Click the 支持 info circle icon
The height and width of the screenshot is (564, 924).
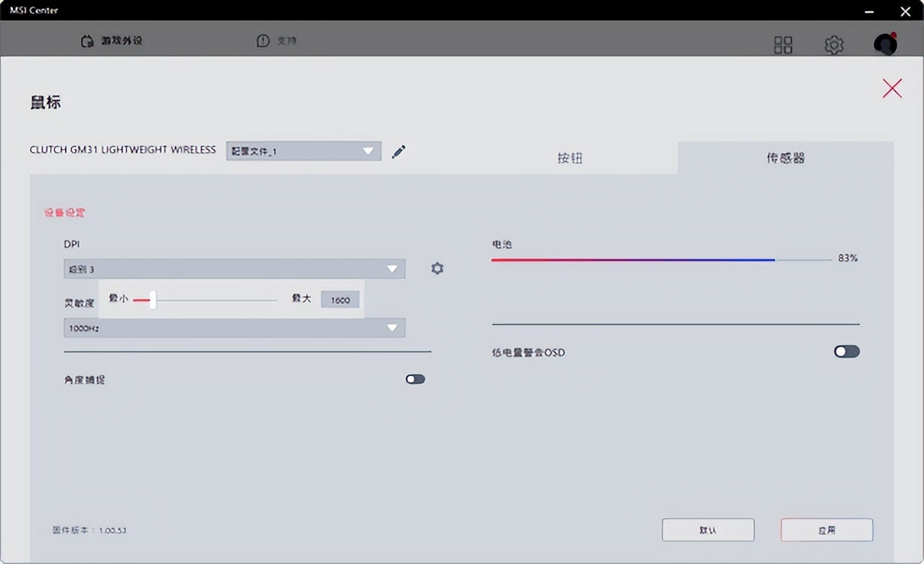[263, 41]
